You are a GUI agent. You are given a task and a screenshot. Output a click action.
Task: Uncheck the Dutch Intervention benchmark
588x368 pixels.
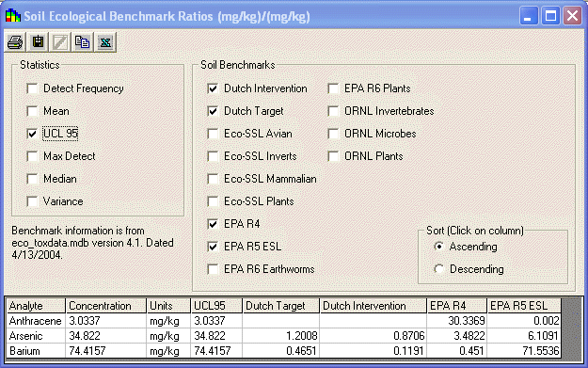[213, 88]
